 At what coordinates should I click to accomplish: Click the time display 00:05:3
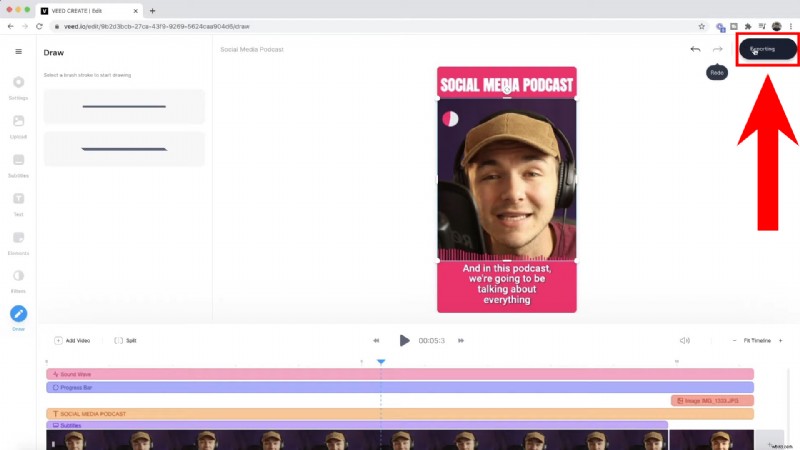click(x=432, y=340)
